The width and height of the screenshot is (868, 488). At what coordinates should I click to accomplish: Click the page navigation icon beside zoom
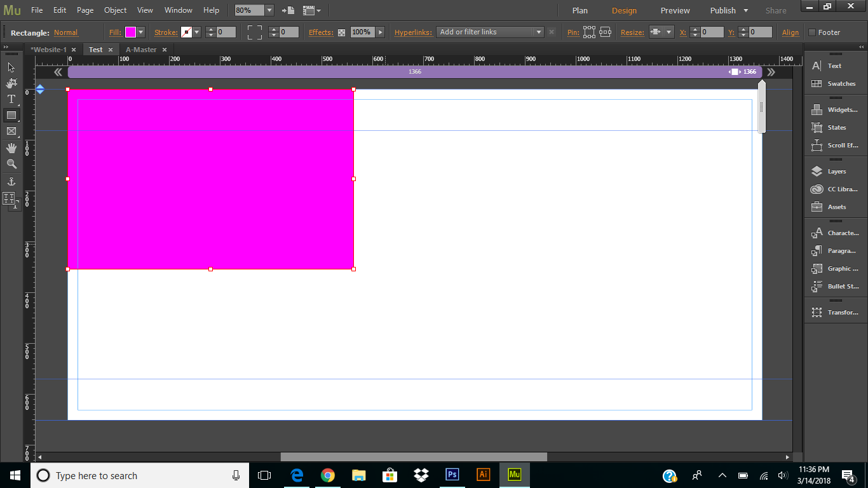(288, 10)
